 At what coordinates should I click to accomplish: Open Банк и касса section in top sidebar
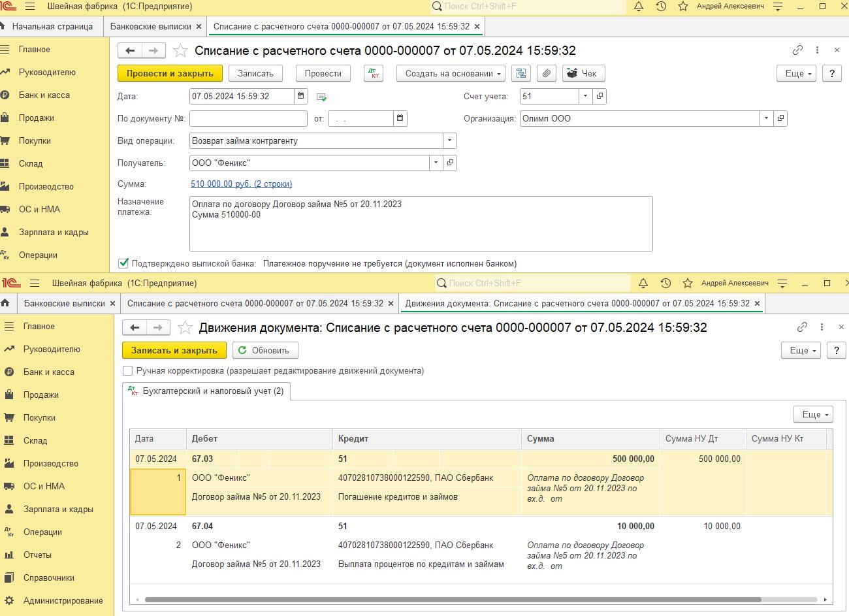click(44, 95)
